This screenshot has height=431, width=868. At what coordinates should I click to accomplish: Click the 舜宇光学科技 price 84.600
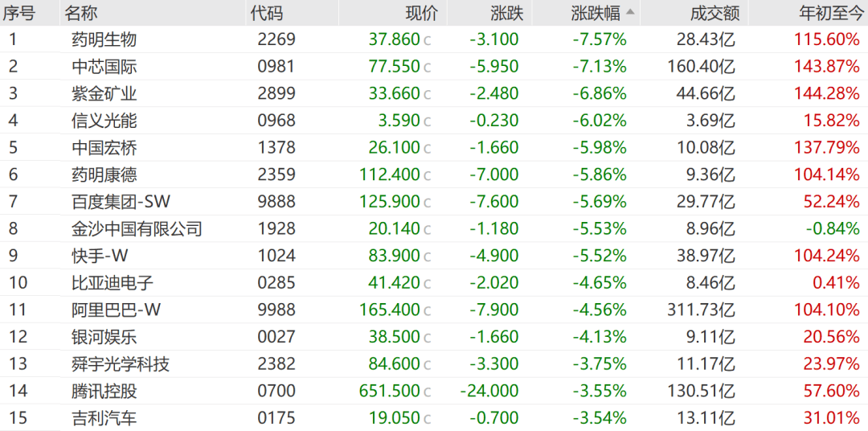(x=394, y=364)
